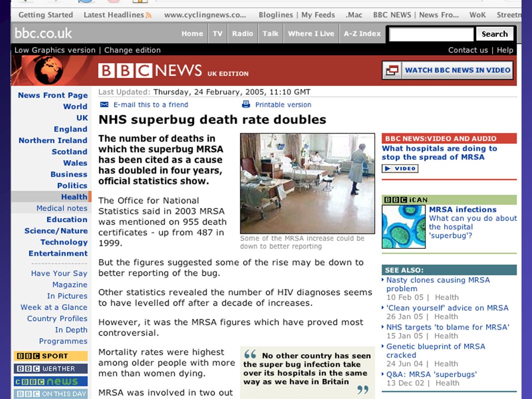Go to News Front Page
Screen dimensions: 532x399
tap(53, 95)
